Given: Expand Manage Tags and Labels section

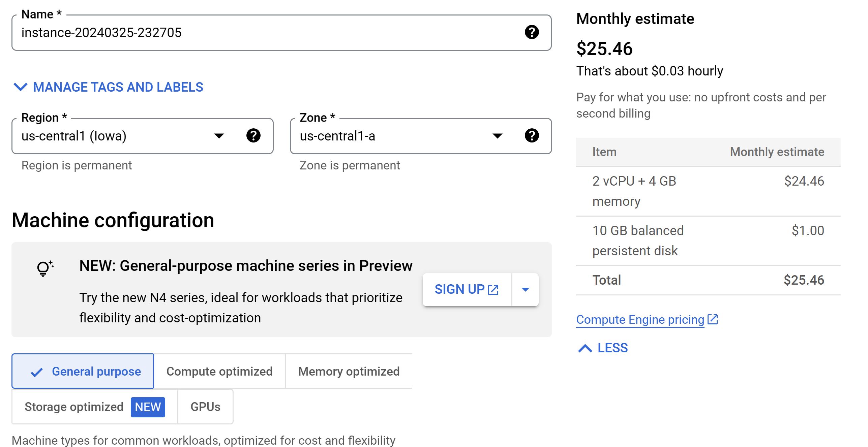Looking at the screenshot, I should (x=108, y=87).
